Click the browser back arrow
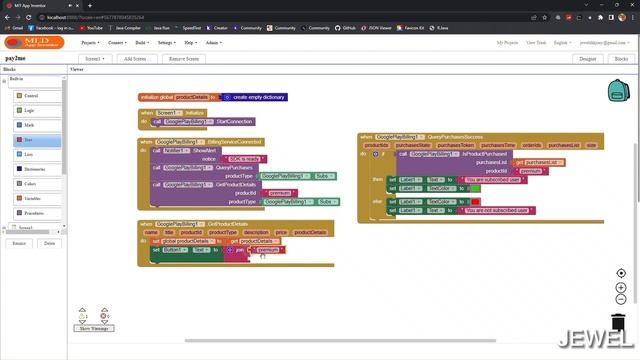640x360 pixels. click(7, 18)
